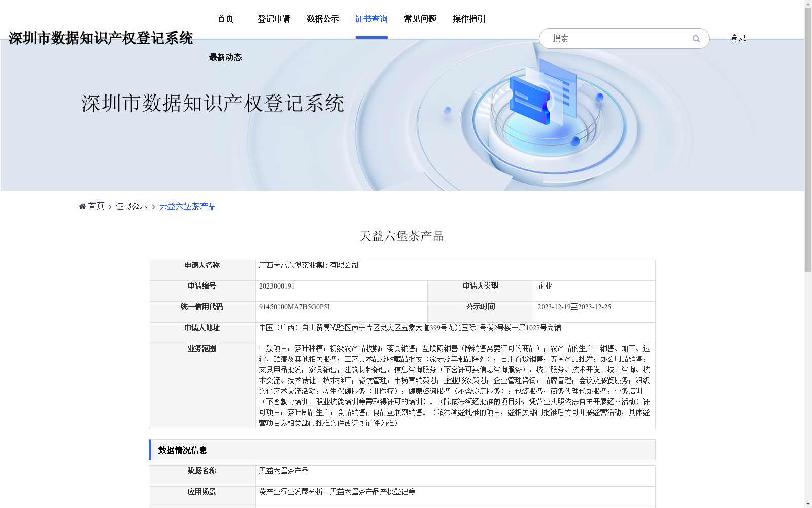Click the 申请人地址 label cell
The image size is (812, 508).
[x=202, y=333]
